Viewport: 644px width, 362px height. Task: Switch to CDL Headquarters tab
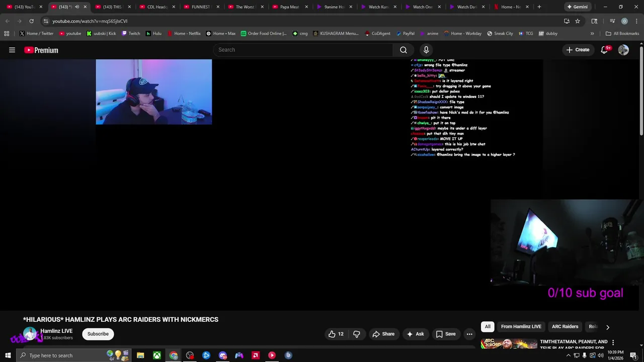click(x=157, y=7)
